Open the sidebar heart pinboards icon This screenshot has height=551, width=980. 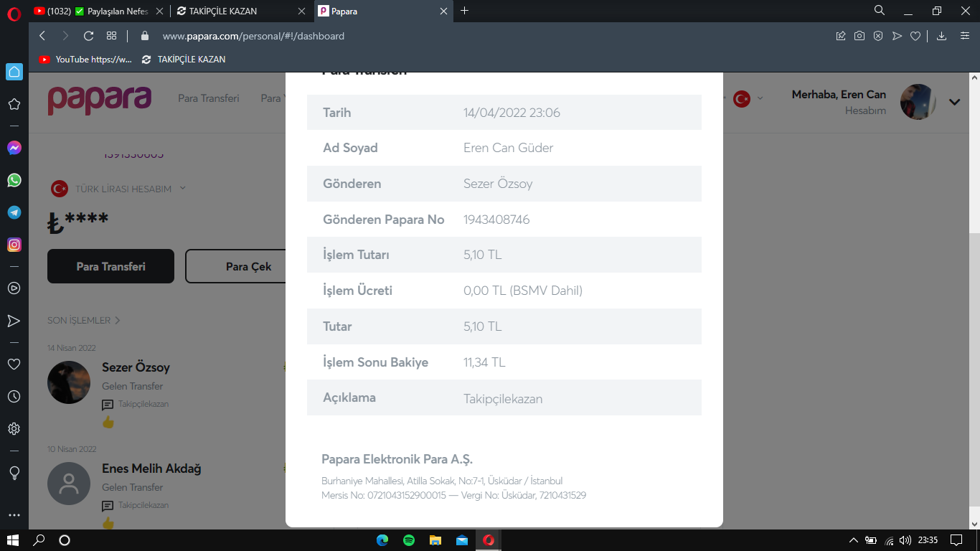click(x=14, y=364)
